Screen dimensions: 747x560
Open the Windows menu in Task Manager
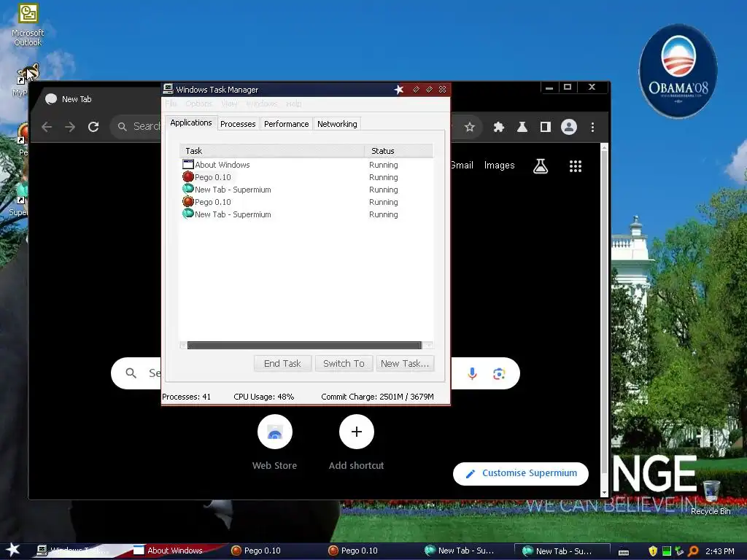point(262,104)
